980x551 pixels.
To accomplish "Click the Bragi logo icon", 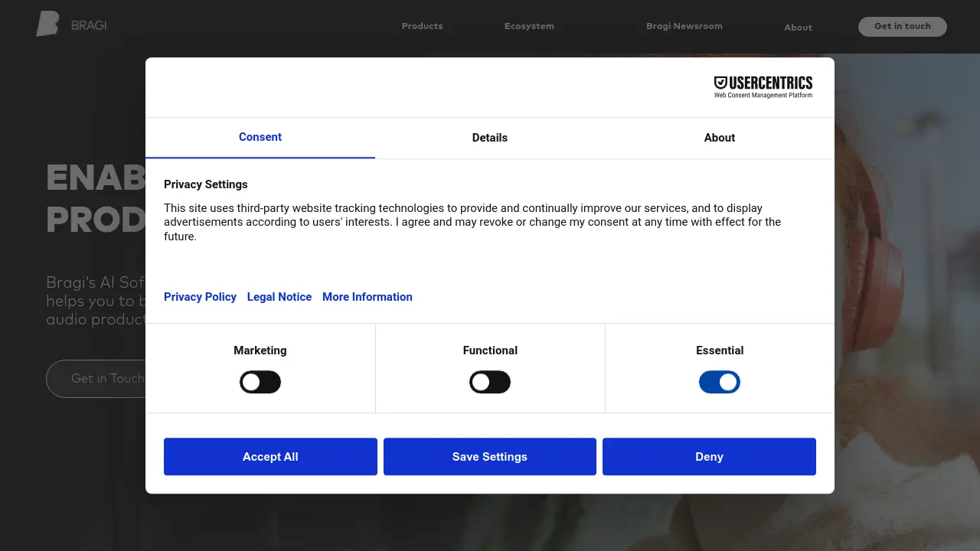I will tap(47, 24).
